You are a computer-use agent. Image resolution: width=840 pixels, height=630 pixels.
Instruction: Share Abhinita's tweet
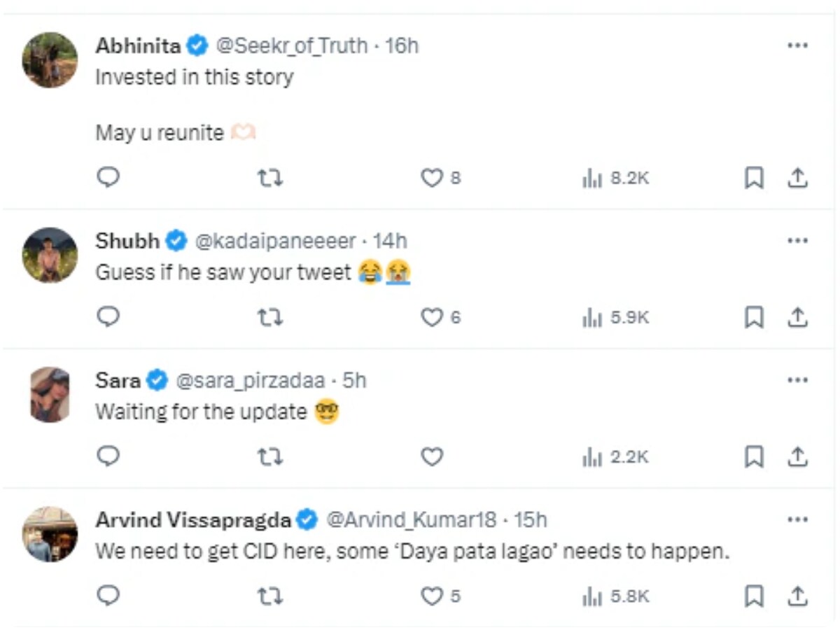tap(797, 178)
